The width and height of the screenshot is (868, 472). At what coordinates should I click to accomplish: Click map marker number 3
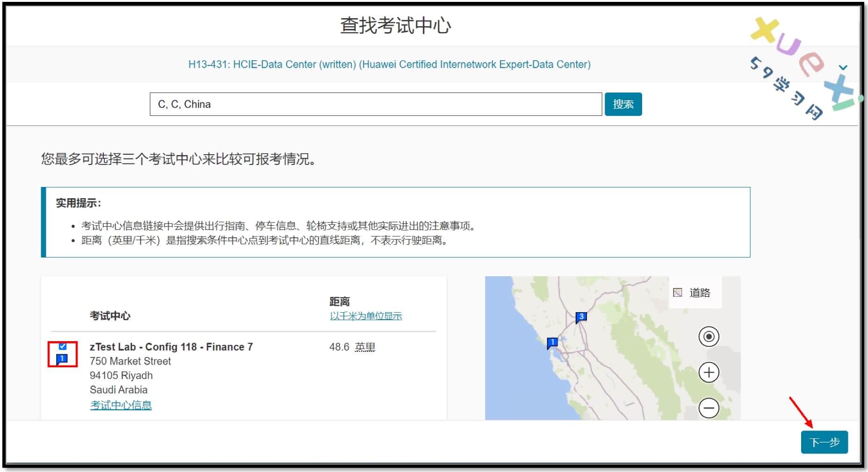(x=581, y=317)
